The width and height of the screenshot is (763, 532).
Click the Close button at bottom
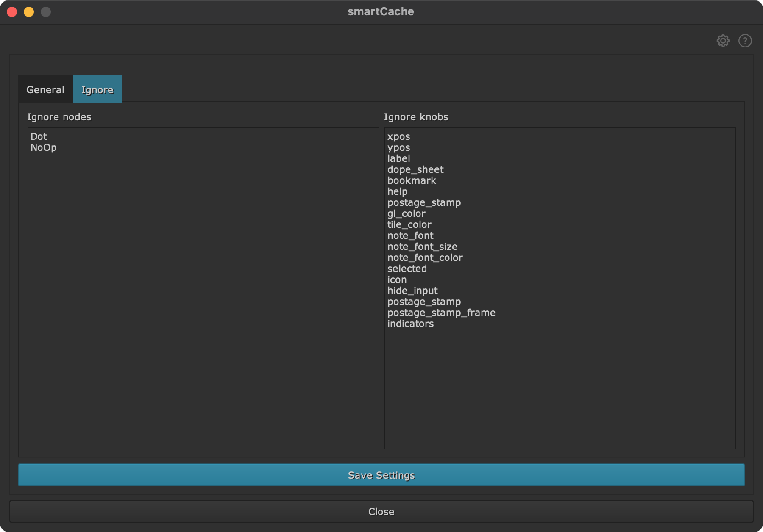[381, 512]
